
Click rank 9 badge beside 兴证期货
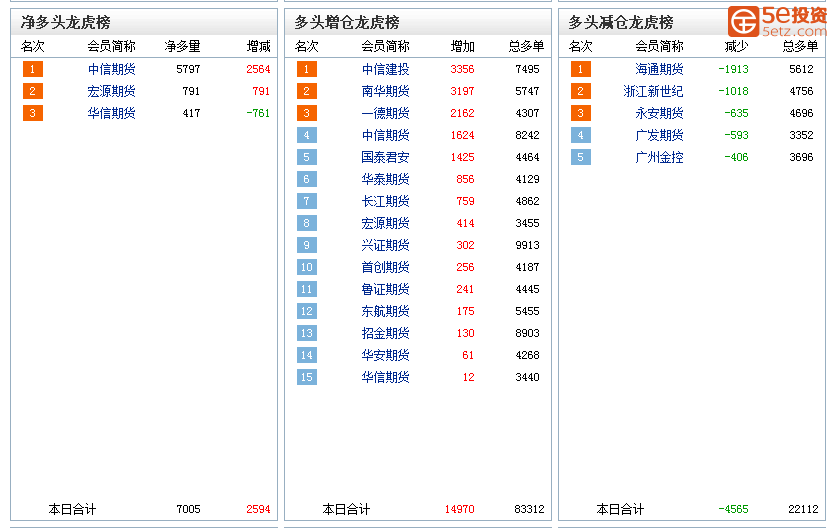(307, 245)
